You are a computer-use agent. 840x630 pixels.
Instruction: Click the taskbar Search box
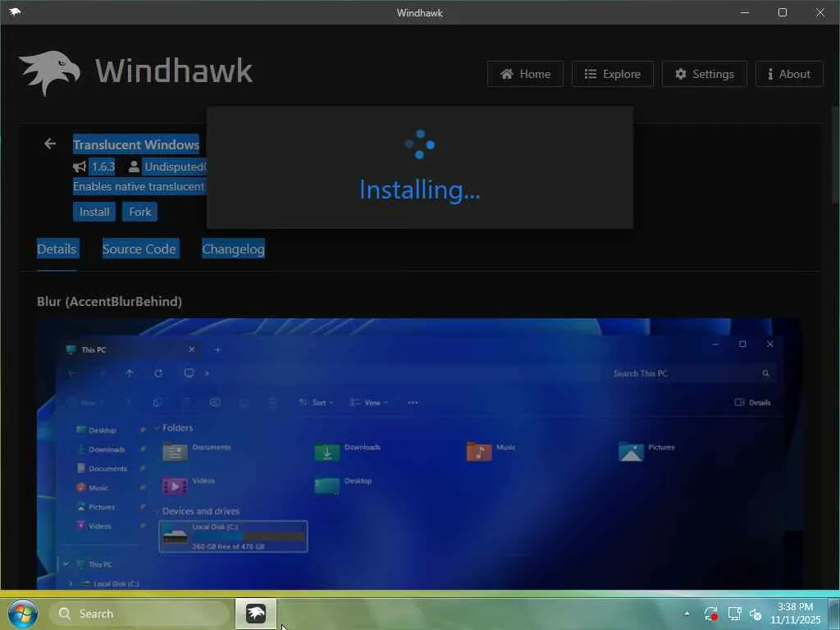coord(139,614)
